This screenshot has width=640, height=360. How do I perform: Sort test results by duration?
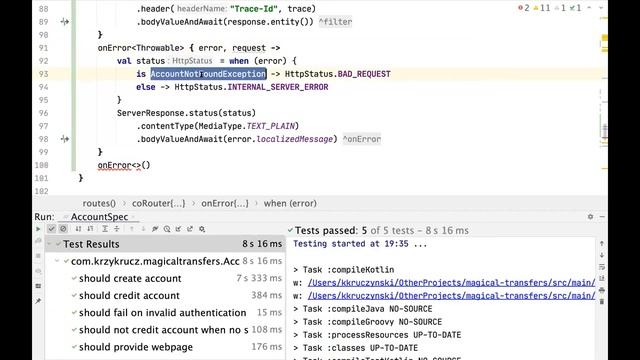[90, 229]
